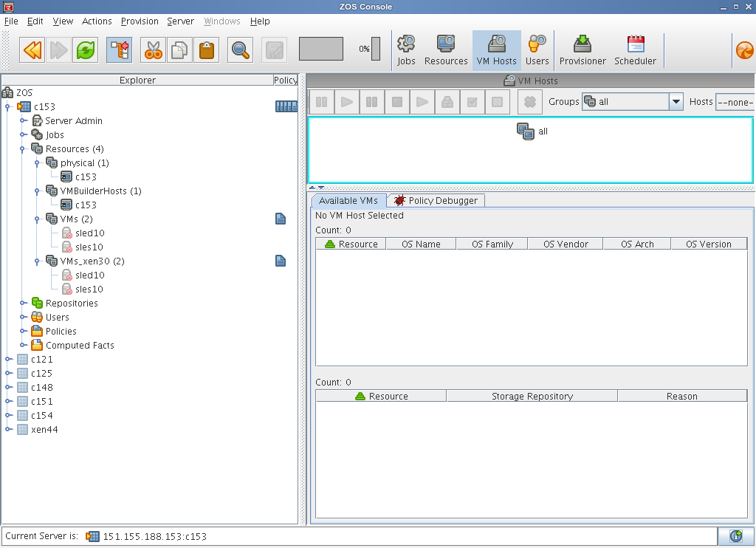The height and width of the screenshot is (548, 756).
Task: Click the info icon in the status bar
Action: tap(736, 536)
